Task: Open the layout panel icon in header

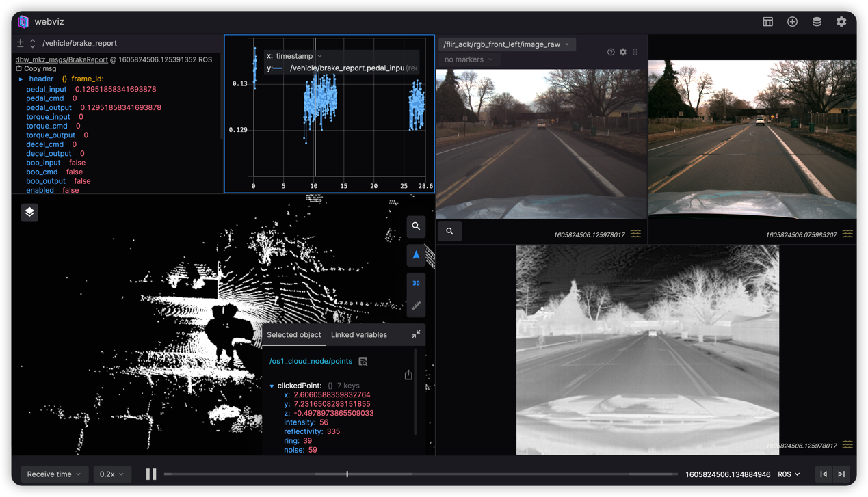Action: (x=767, y=22)
